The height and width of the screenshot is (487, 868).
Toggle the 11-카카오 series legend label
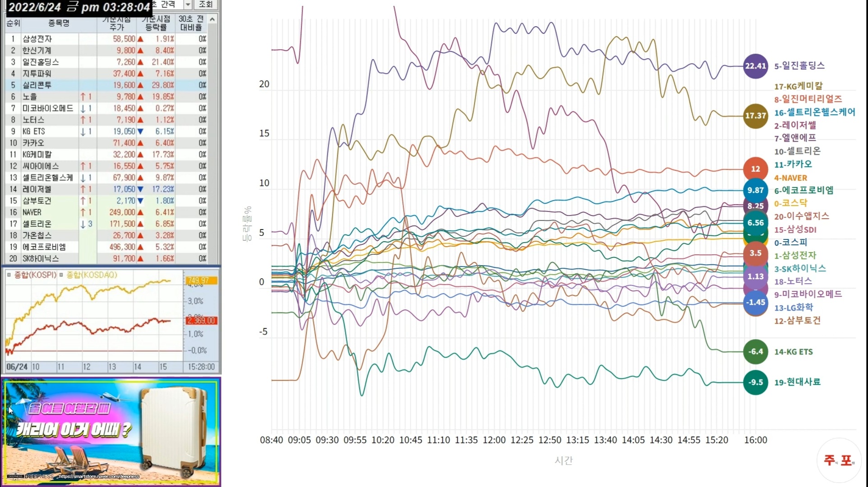pos(793,165)
